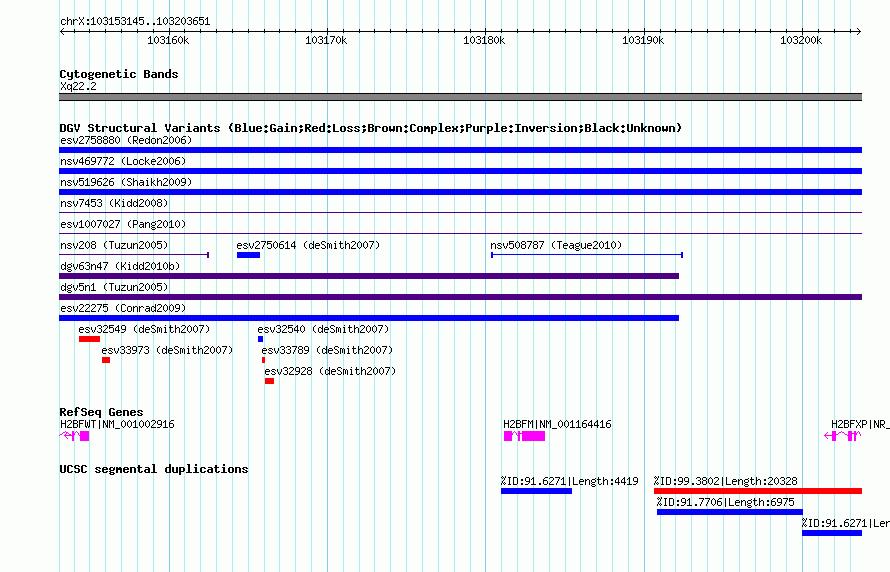Open dgv5n1 (Tuzun2005) inversion bar

[x=460, y=297]
